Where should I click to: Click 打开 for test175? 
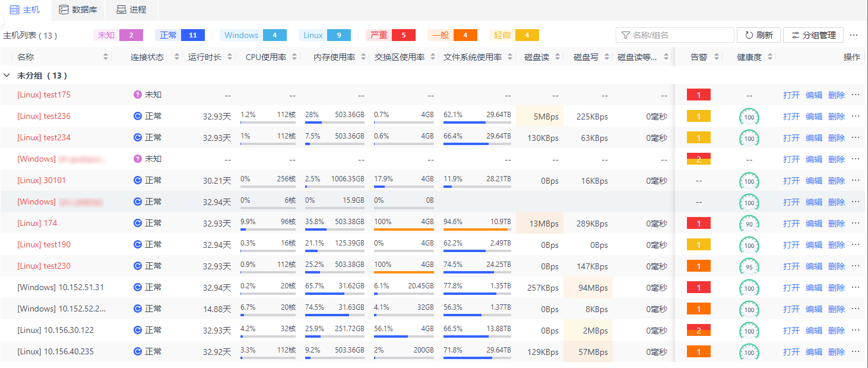coord(791,95)
